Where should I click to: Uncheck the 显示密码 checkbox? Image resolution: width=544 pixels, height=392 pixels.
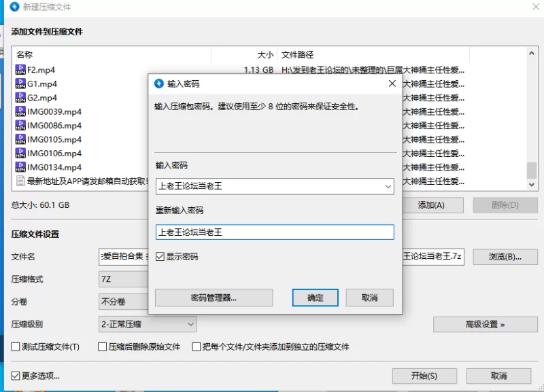pyautogui.click(x=160, y=257)
